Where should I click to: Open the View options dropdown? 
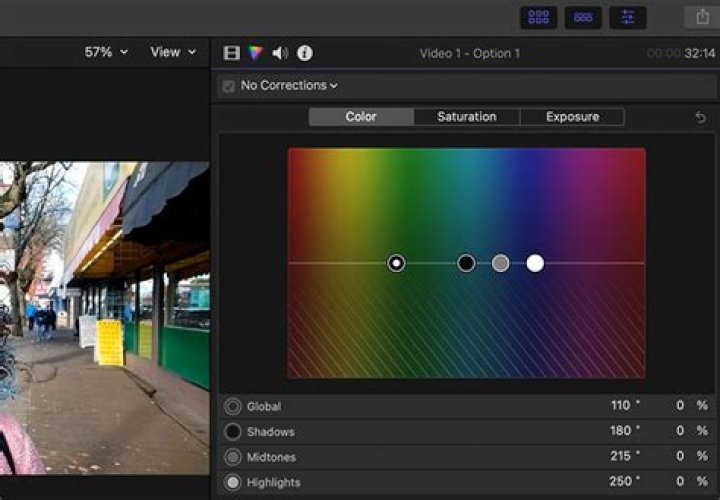click(x=173, y=52)
